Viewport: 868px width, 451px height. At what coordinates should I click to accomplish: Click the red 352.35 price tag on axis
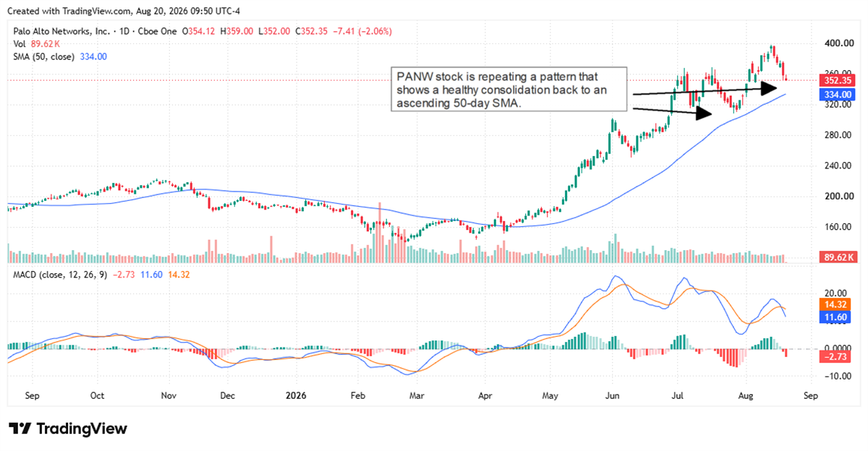[838, 80]
